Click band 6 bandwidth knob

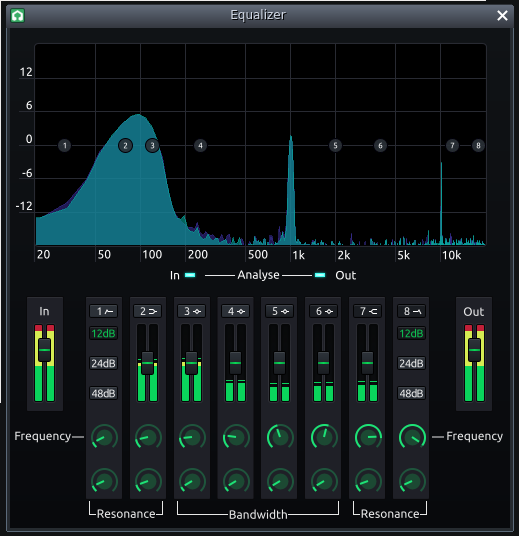coord(324,481)
